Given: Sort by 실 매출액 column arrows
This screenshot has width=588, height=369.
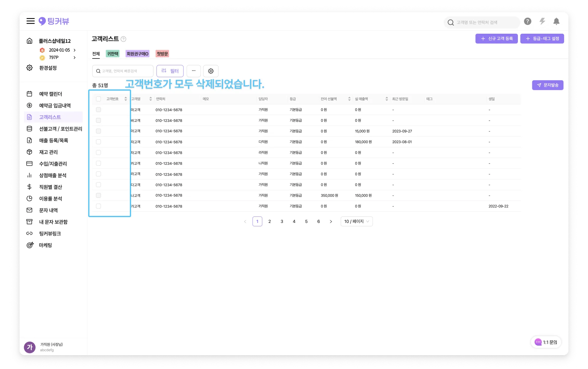Looking at the screenshot, I should pos(386,99).
